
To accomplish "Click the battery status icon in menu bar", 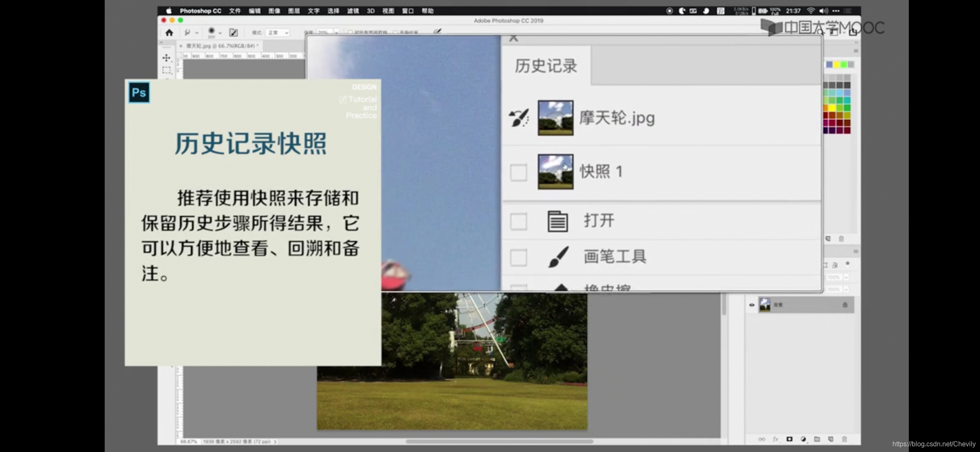I will coord(763,11).
